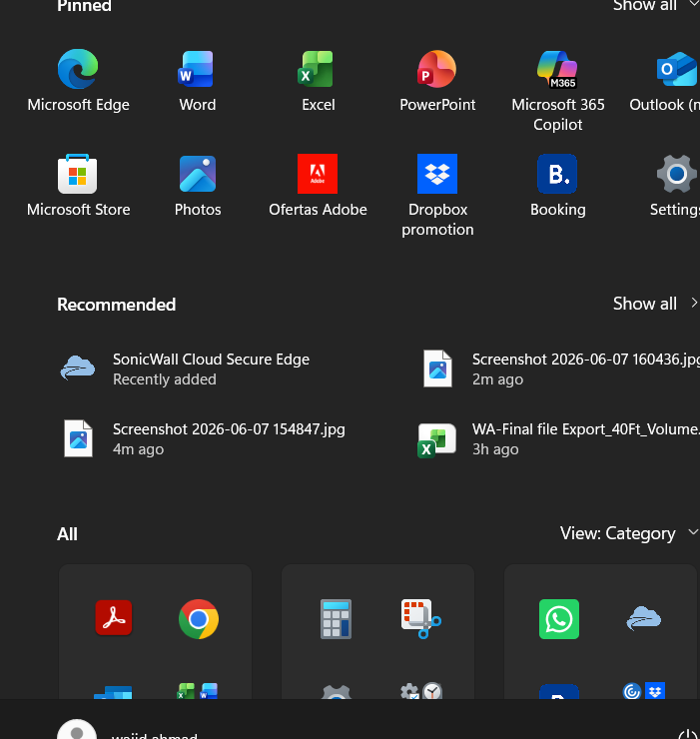Viewport: 700px width, 739px height.
Task: Launch Word from the pinned apps
Action: tap(198, 81)
